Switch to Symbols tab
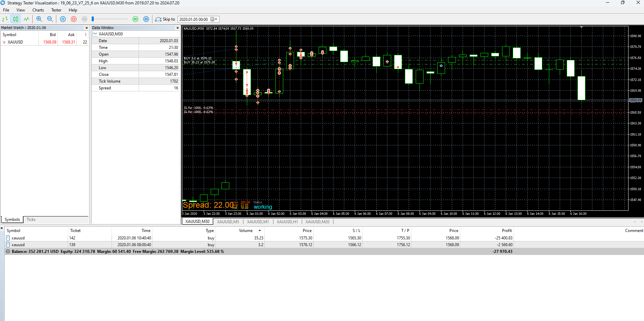Viewport: 644px width, 321px height. 12,220
